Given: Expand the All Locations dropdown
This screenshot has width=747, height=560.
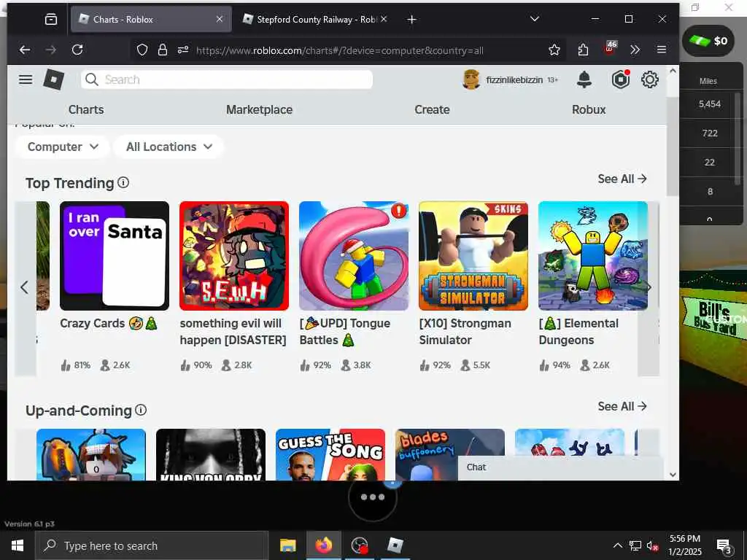Looking at the screenshot, I should 169,147.
